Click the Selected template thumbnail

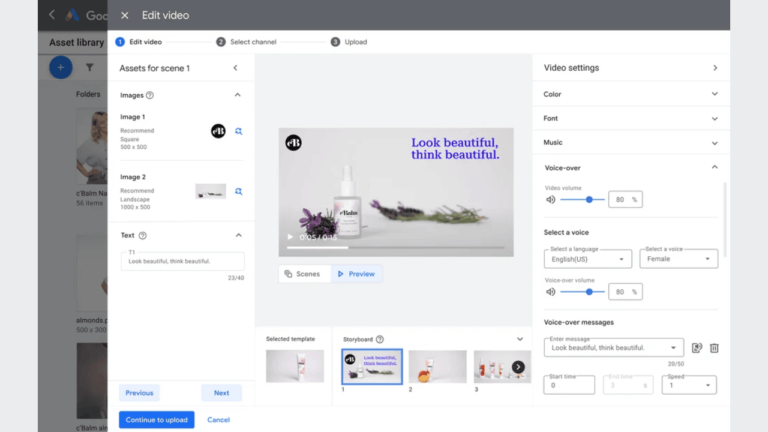295,366
